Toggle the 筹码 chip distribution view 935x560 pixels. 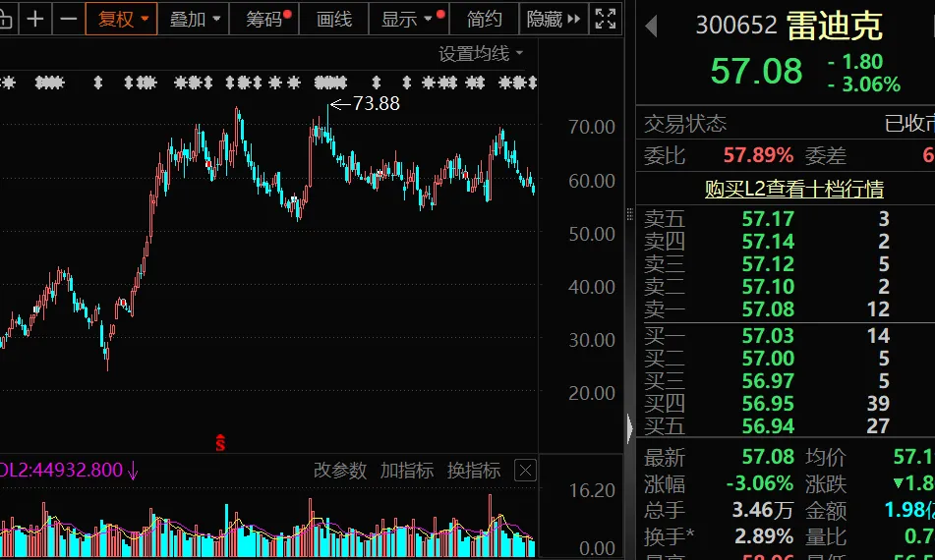[x=264, y=19]
